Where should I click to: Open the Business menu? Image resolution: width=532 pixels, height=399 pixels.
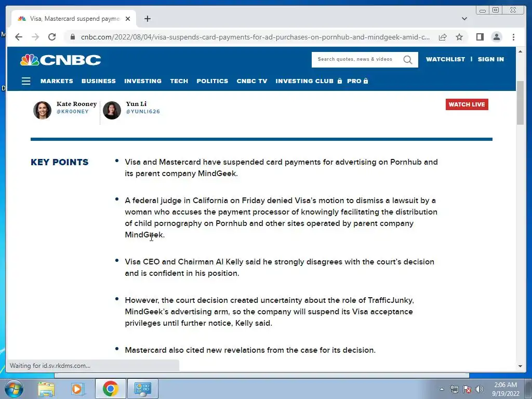point(98,81)
